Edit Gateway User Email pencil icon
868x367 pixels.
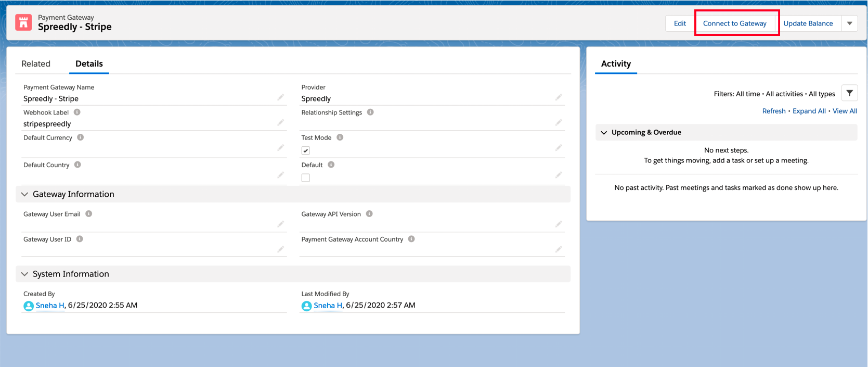(280, 224)
